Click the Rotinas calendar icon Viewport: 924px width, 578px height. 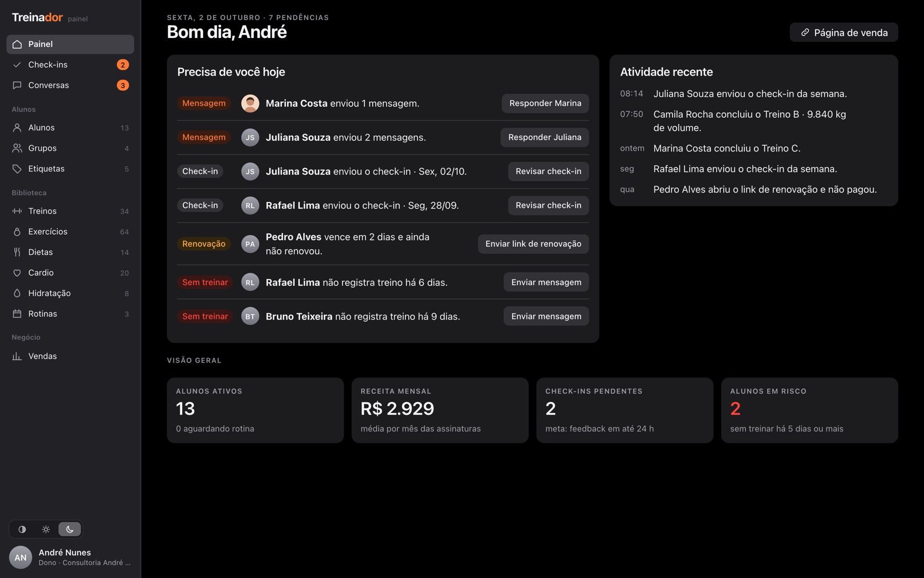[x=17, y=314]
